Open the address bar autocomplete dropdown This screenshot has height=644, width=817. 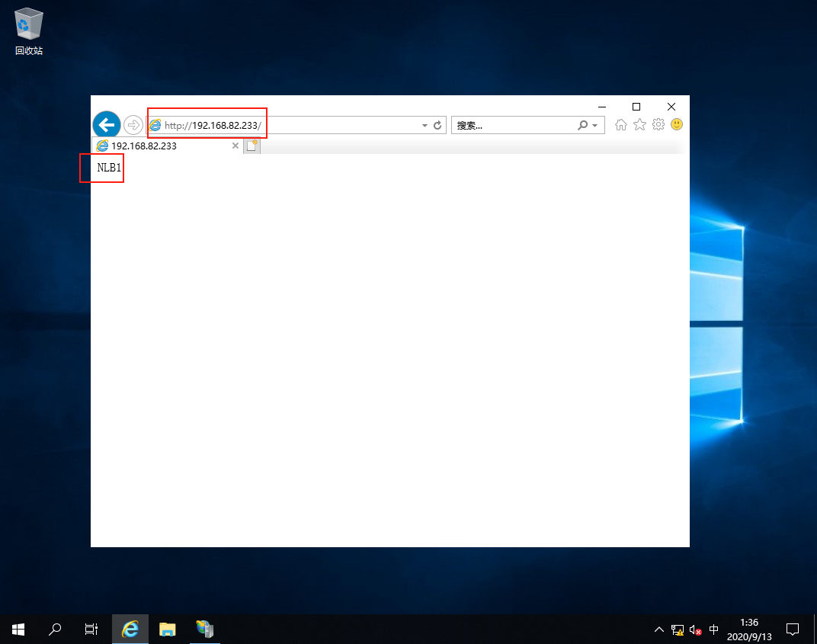[425, 126]
